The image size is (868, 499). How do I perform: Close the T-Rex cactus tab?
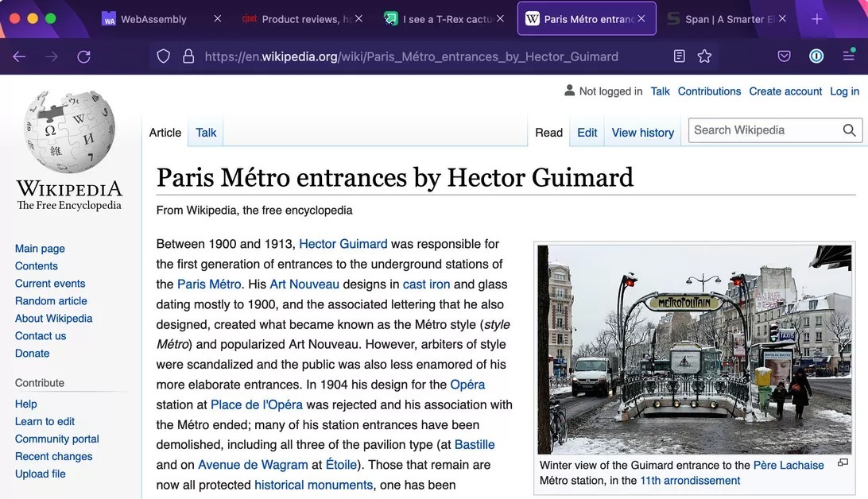[x=501, y=19]
